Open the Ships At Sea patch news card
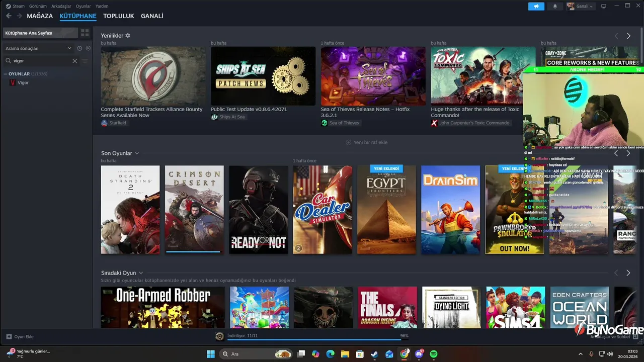The image size is (644, 362). coord(263,75)
